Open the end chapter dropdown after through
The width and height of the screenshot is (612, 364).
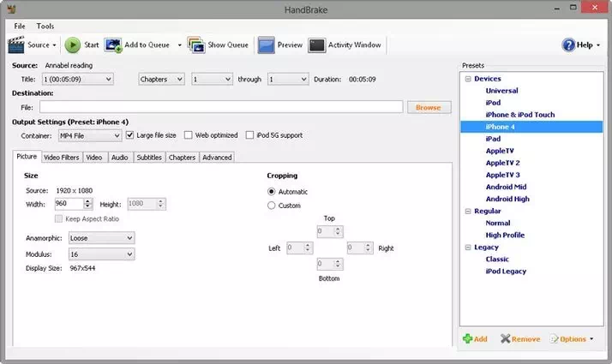tap(288, 79)
